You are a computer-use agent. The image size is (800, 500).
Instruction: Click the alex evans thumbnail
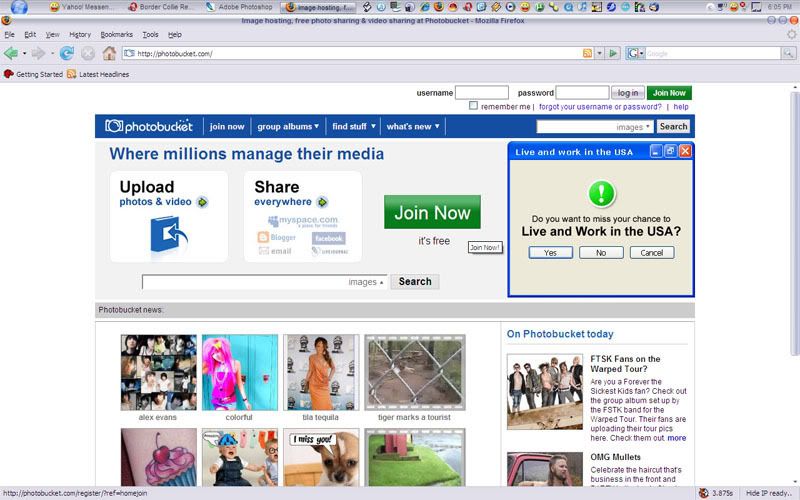click(159, 372)
